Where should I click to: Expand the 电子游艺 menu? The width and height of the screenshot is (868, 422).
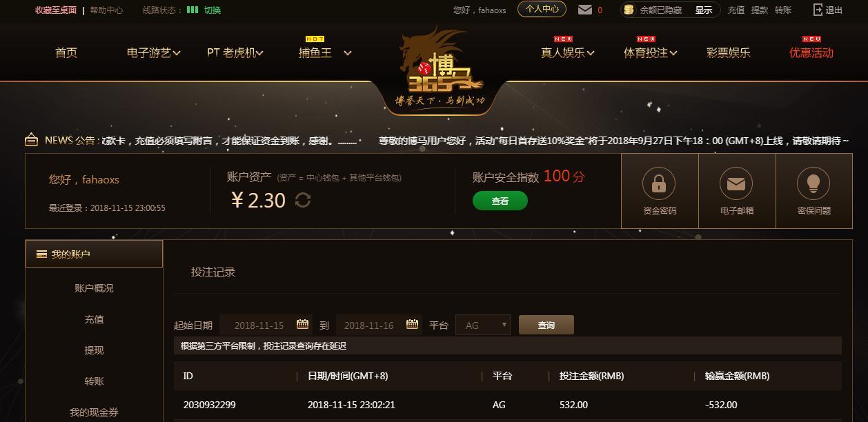(x=153, y=52)
